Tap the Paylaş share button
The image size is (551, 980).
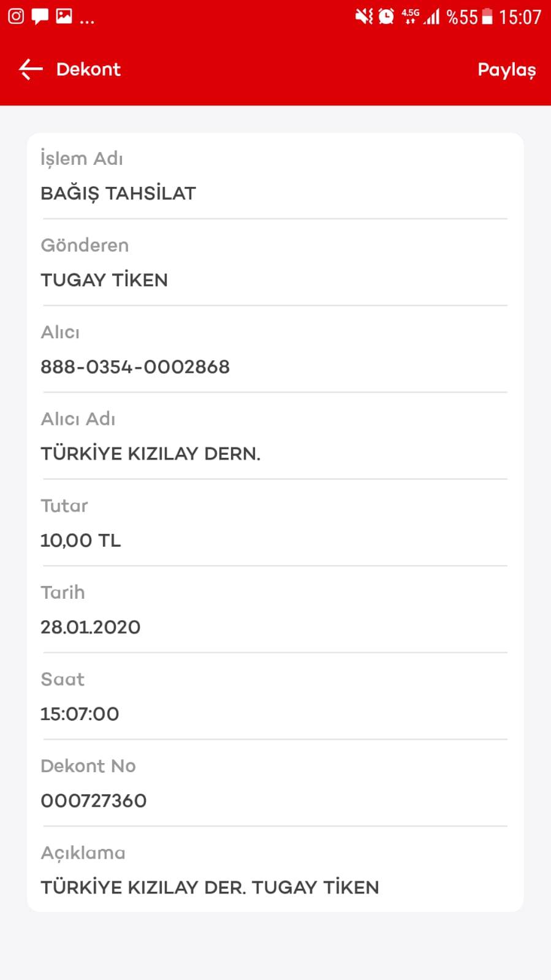(506, 70)
